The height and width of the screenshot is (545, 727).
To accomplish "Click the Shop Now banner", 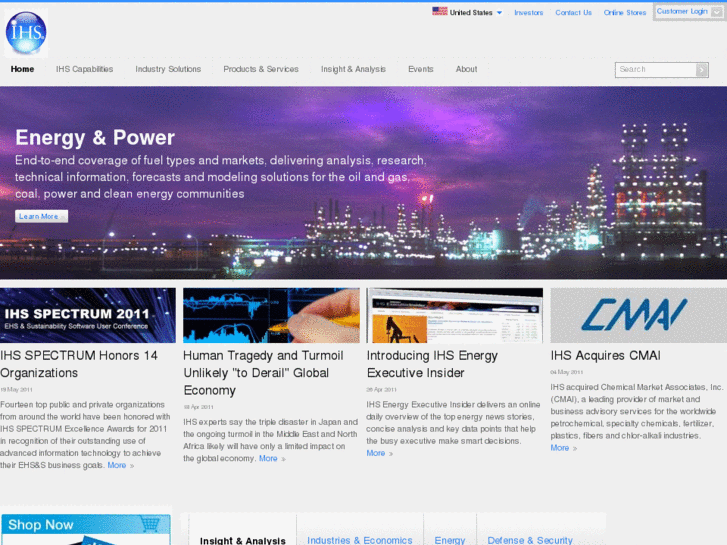I will 86,529.
